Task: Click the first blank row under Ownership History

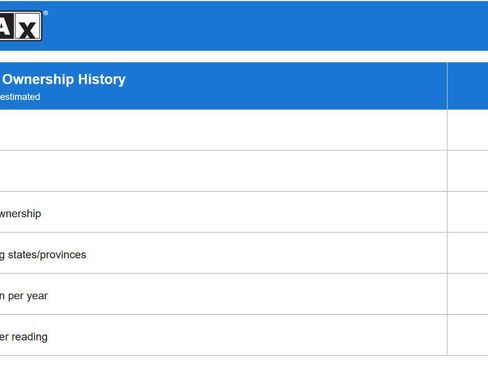Action: point(223,130)
